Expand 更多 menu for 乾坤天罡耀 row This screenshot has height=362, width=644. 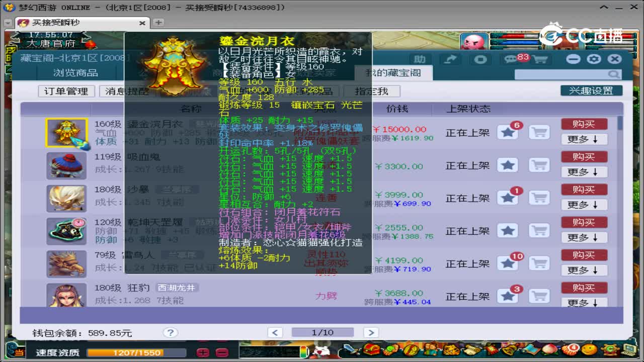pos(584,237)
